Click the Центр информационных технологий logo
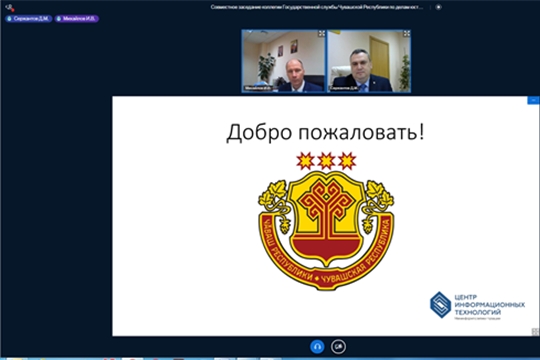The height and width of the screenshot is (360, 540). 477,305
